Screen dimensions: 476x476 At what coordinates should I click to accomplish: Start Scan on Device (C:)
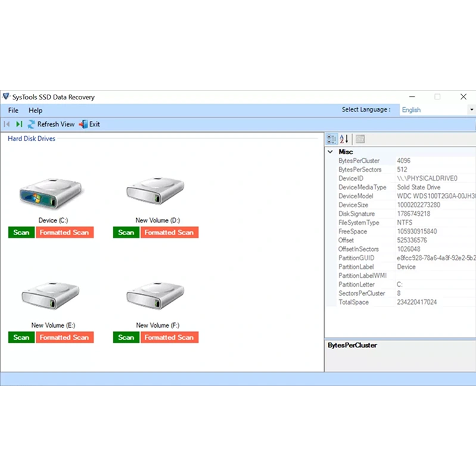pos(21,232)
